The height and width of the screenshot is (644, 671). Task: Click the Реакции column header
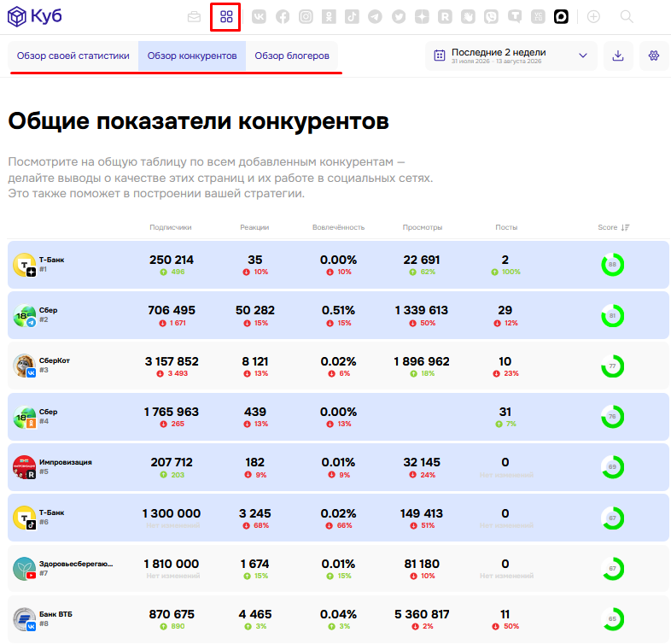click(254, 227)
